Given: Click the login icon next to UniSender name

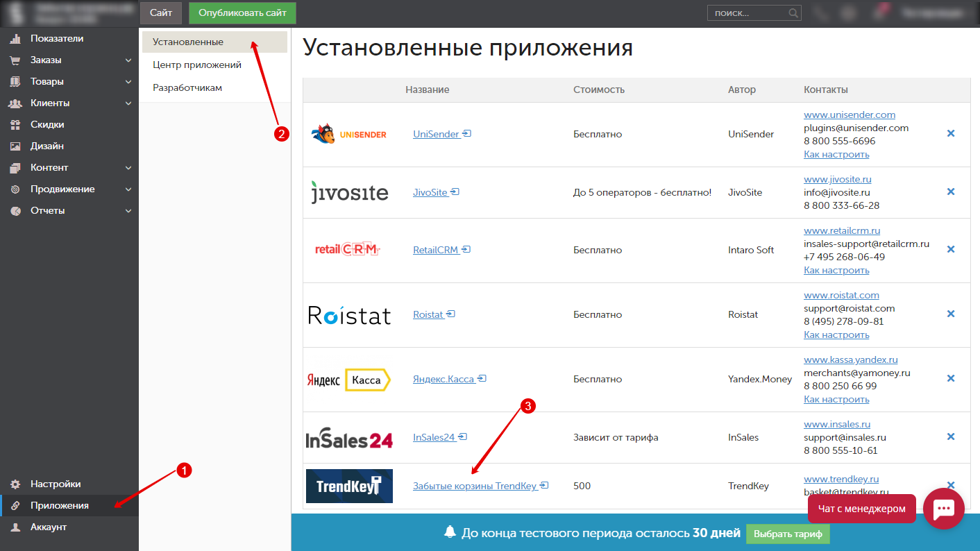Looking at the screenshot, I should click(467, 133).
